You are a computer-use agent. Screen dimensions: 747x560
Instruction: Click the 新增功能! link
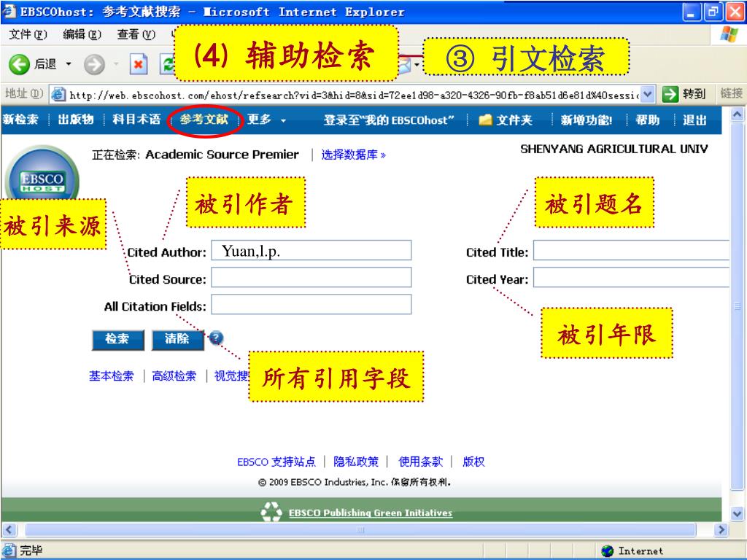(x=586, y=120)
